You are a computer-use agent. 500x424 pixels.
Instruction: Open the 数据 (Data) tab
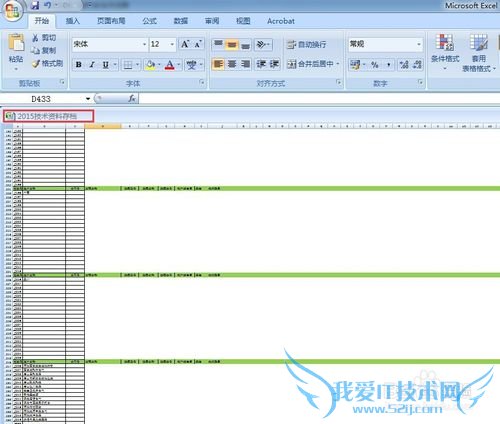(181, 21)
